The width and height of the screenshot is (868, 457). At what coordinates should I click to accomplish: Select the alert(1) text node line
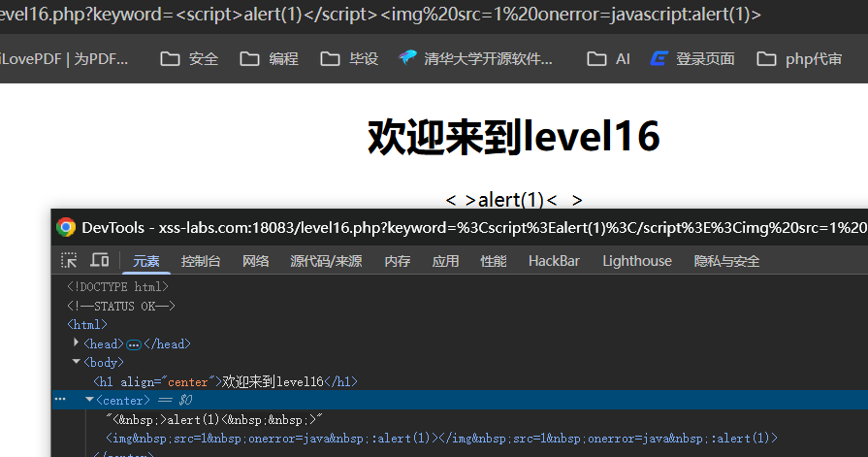(x=214, y=420)
